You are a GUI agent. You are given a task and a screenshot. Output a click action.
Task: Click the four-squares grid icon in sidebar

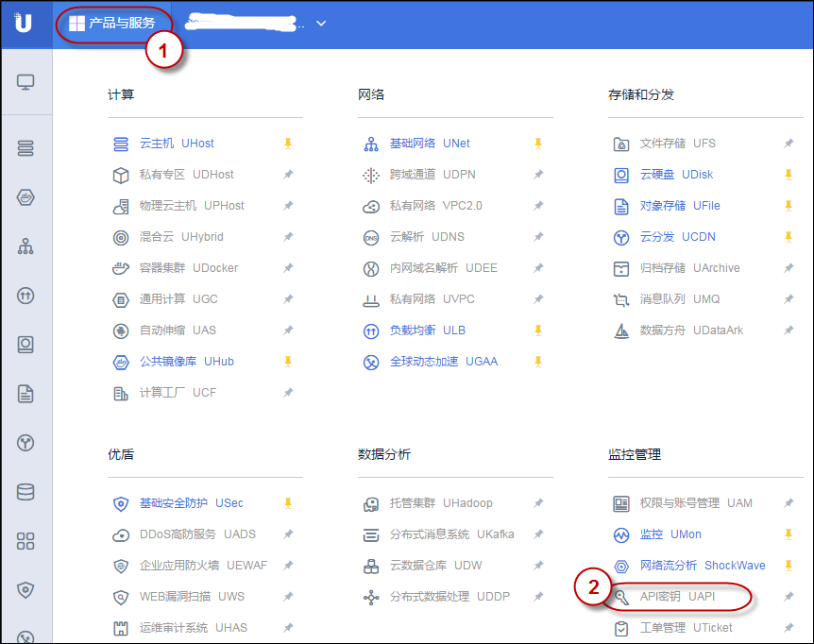point(25,541)
